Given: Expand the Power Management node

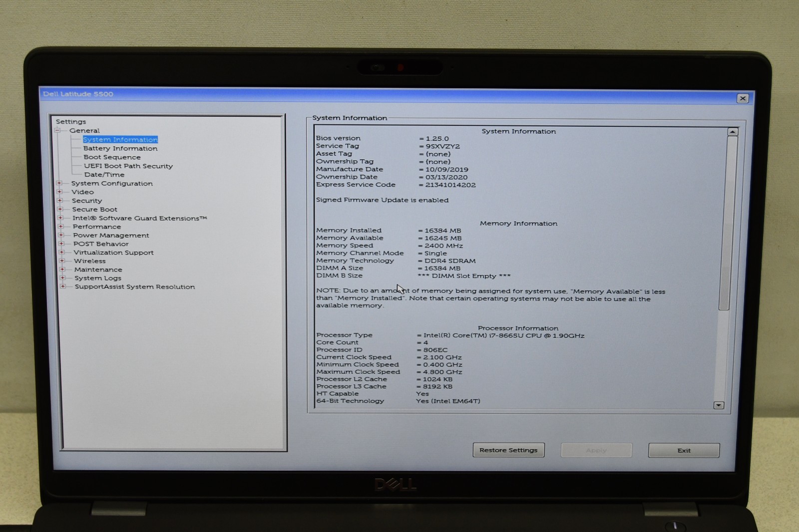Looking at the screenshot, I should tap(61, 235).
